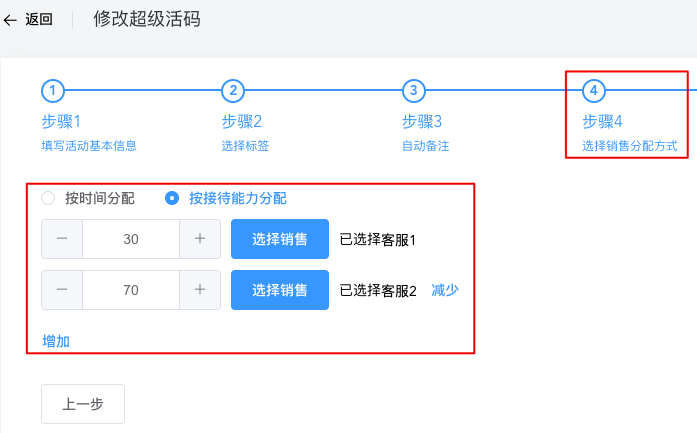Click the input field showing 30
Screen dimensions: 697x433
131,239
